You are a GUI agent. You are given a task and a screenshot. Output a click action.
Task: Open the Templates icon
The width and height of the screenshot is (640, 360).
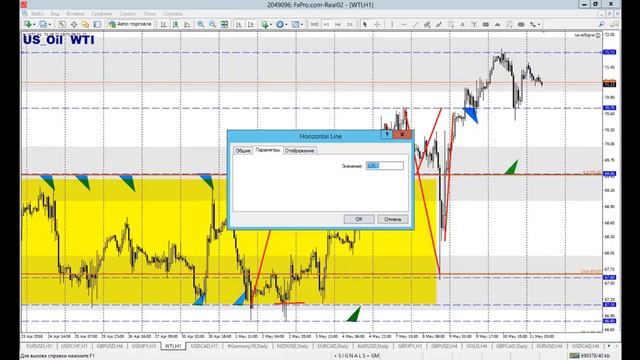click(x=296, y=24)
